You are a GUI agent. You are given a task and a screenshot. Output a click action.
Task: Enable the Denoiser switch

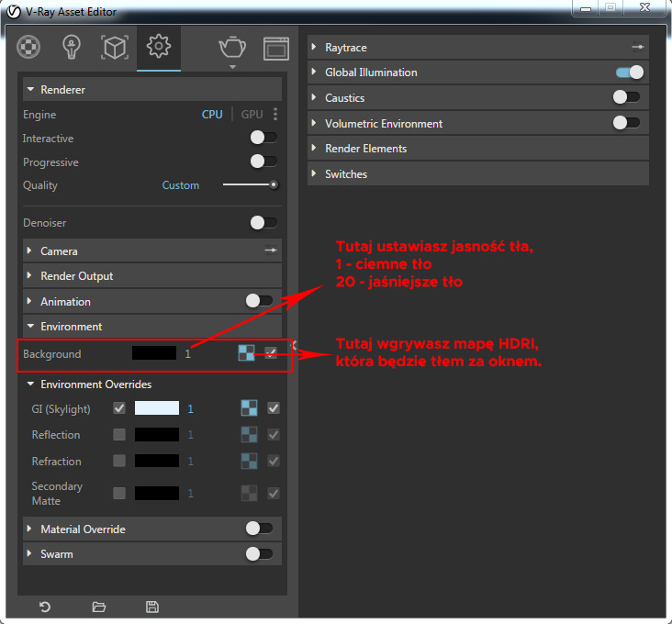(x=263, y=223)
